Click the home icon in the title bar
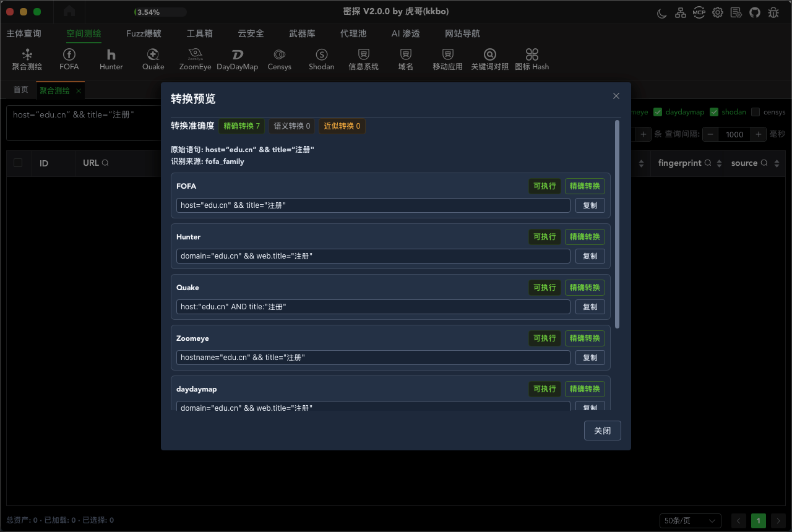This screenshot has width=792, height=532. (x=69, y=12)
